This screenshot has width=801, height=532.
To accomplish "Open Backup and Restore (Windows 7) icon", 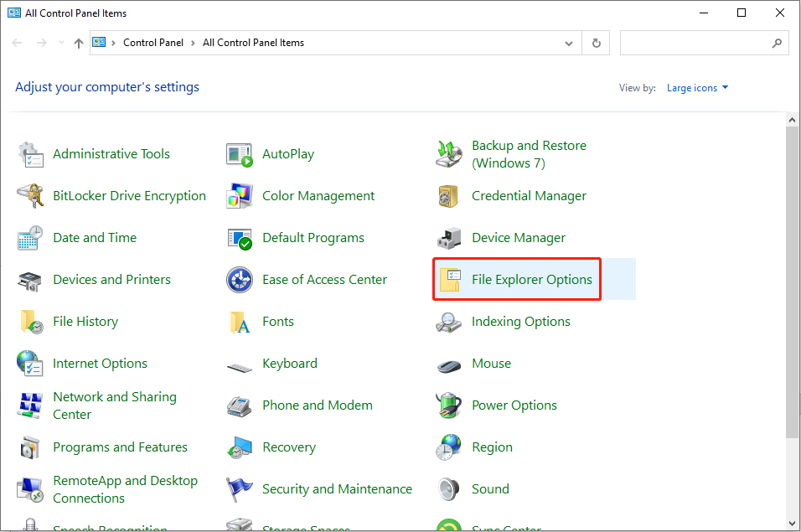I will (449, 154).
